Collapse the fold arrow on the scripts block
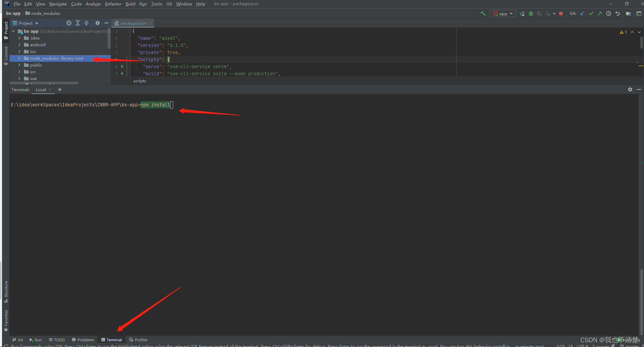 coord(130,59)
